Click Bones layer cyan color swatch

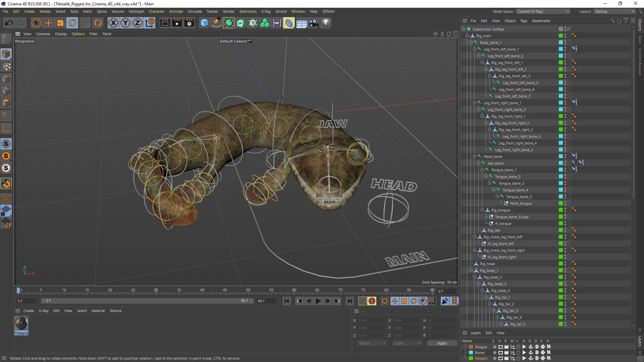tap(471, 353)
